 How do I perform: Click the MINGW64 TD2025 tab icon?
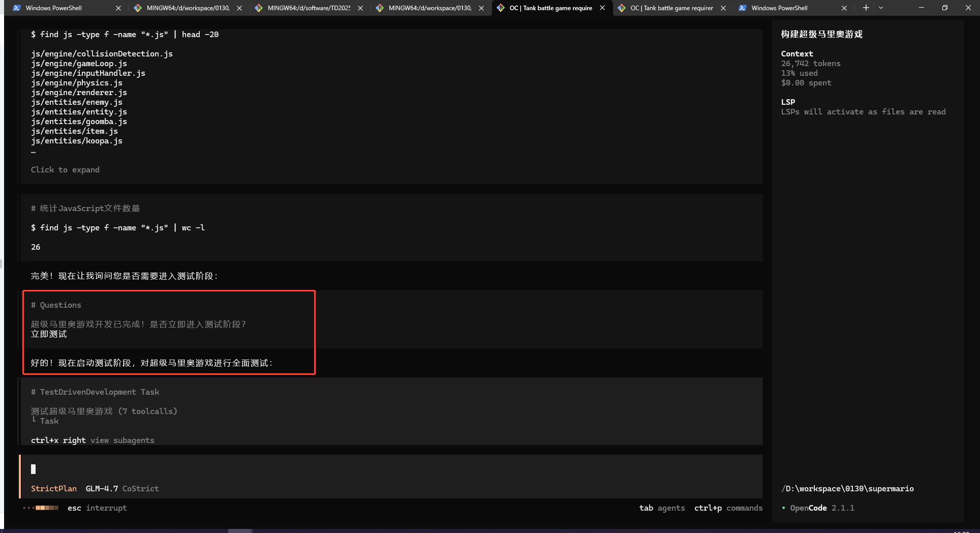pos(259,8)
